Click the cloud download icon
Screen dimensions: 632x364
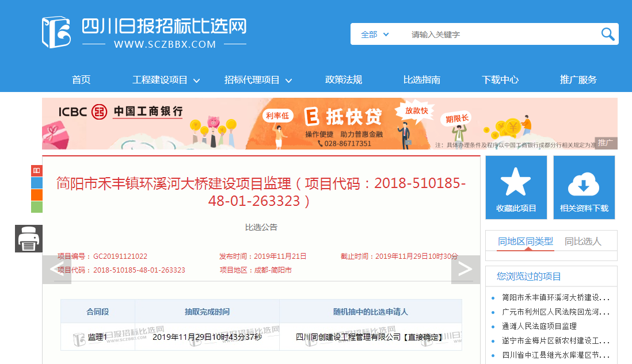584,183
